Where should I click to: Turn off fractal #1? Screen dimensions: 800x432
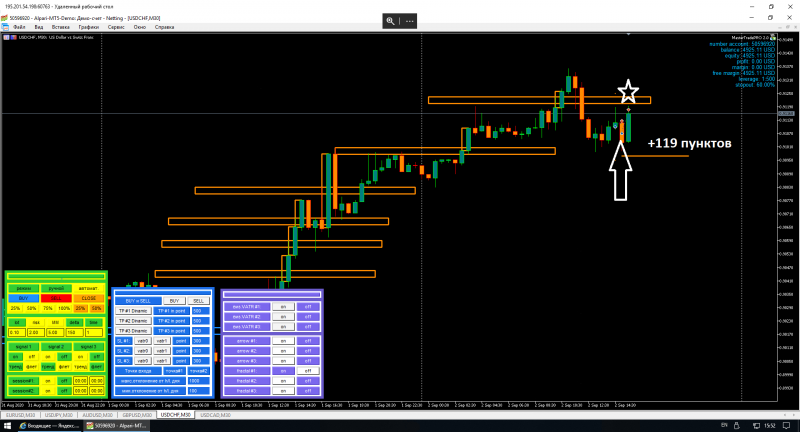(x=308, y=371)
